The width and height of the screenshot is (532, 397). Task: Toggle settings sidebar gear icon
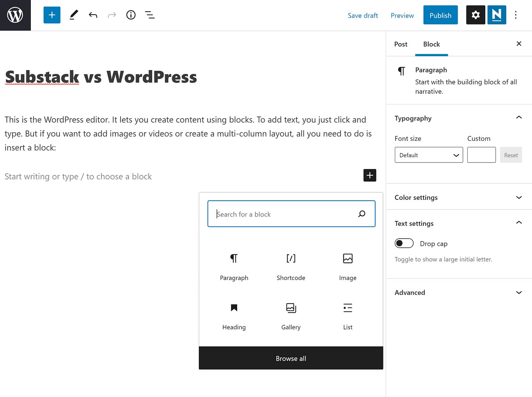coord(475,15)
